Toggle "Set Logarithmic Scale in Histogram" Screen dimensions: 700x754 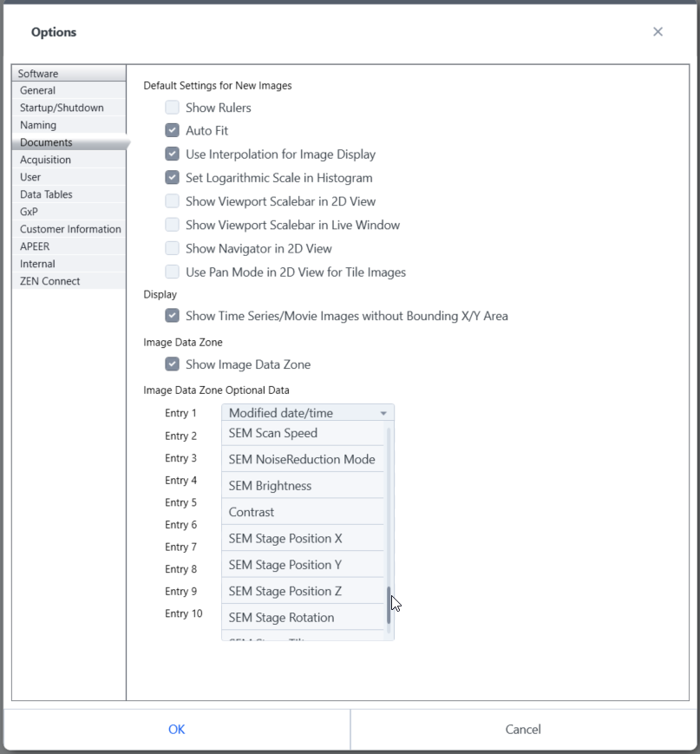[172, 177]
